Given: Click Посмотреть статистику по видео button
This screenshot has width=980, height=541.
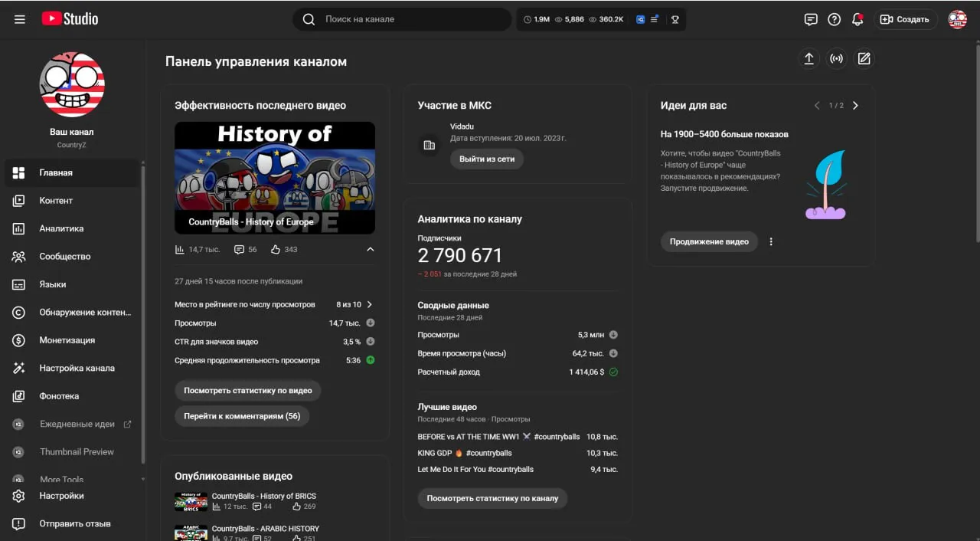Looking at the screenshot, I should coord(248,390).
